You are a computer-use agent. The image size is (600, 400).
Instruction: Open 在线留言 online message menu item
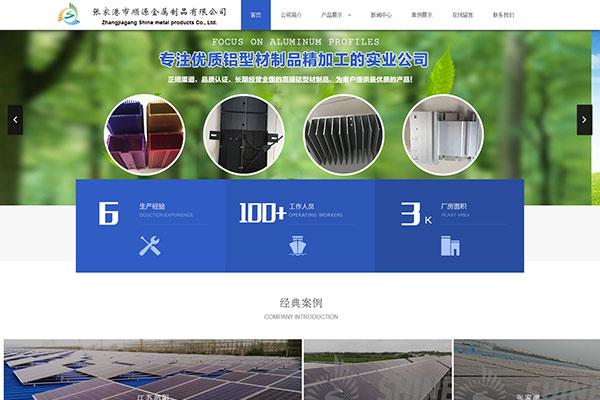pos(463,15)
